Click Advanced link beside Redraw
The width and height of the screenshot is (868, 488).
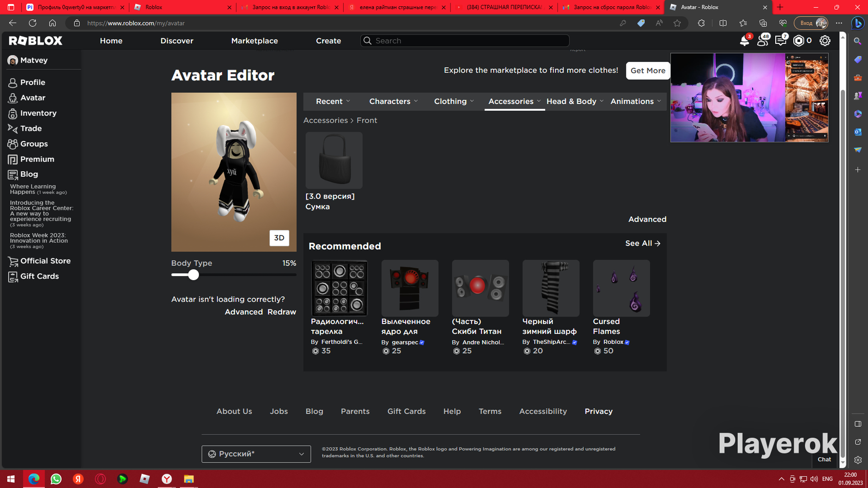coord(244,312)
